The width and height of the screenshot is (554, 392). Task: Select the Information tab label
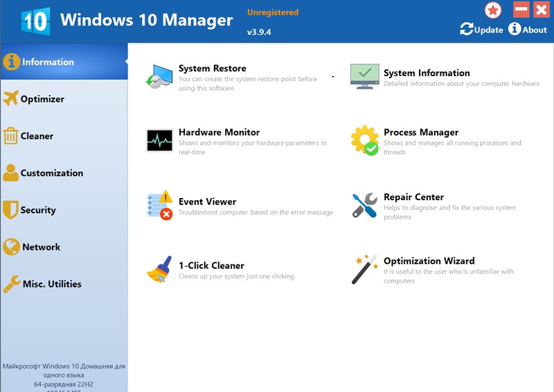pos(48,62)
